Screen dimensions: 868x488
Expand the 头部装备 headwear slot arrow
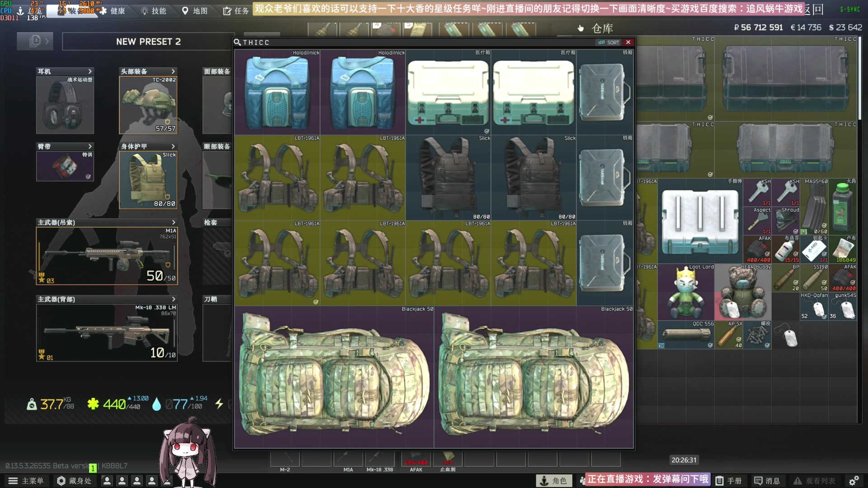point(173,71)
